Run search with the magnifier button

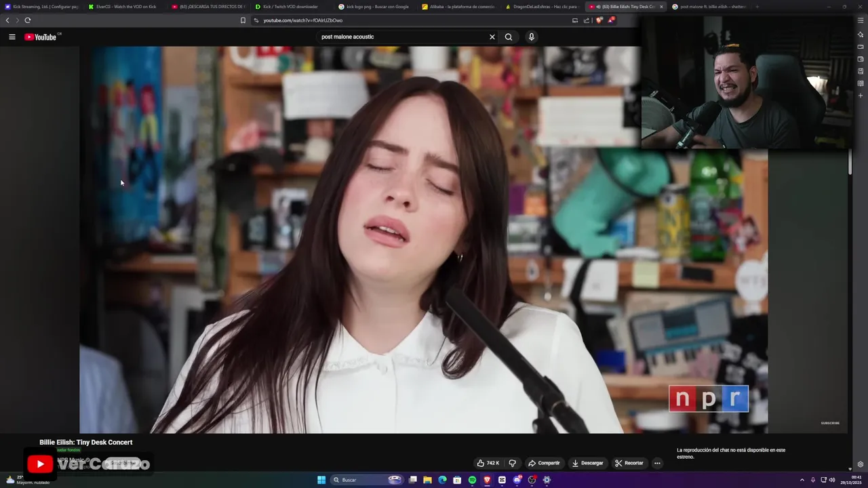[x=509, y=37]
